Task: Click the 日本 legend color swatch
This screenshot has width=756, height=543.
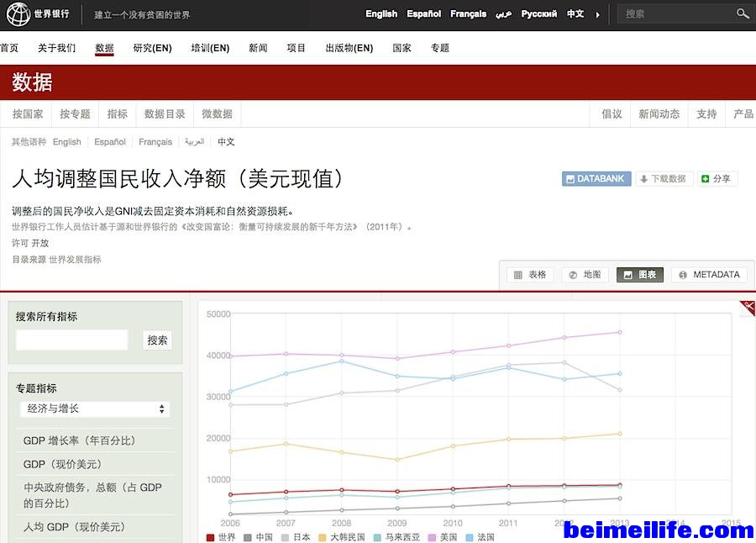Action: click(x=286, y=537)
